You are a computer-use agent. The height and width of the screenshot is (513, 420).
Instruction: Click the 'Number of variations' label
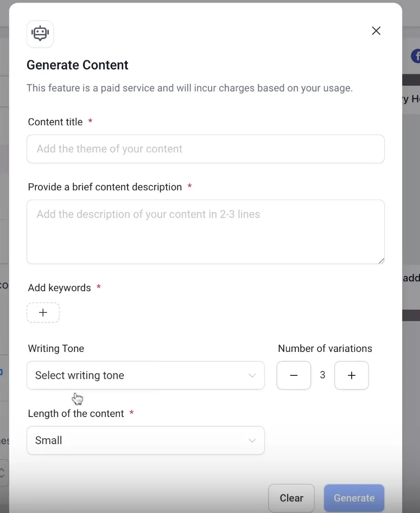click(325, 349)
